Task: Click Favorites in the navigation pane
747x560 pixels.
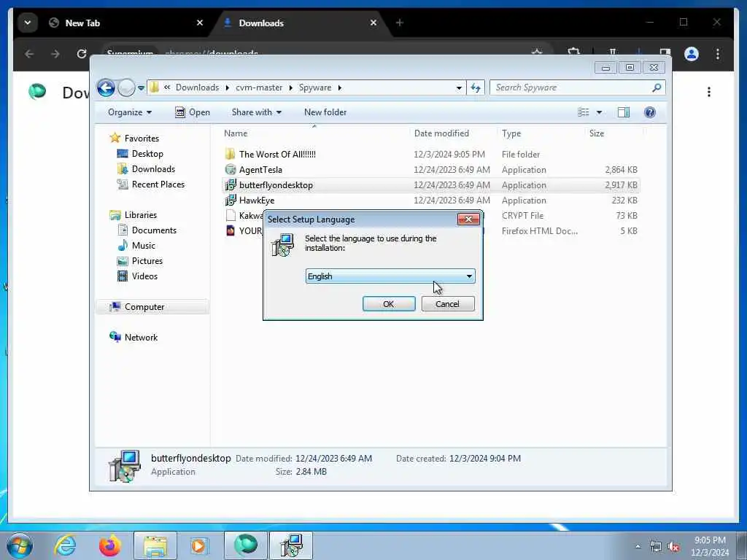Action: tap(142, 138)
